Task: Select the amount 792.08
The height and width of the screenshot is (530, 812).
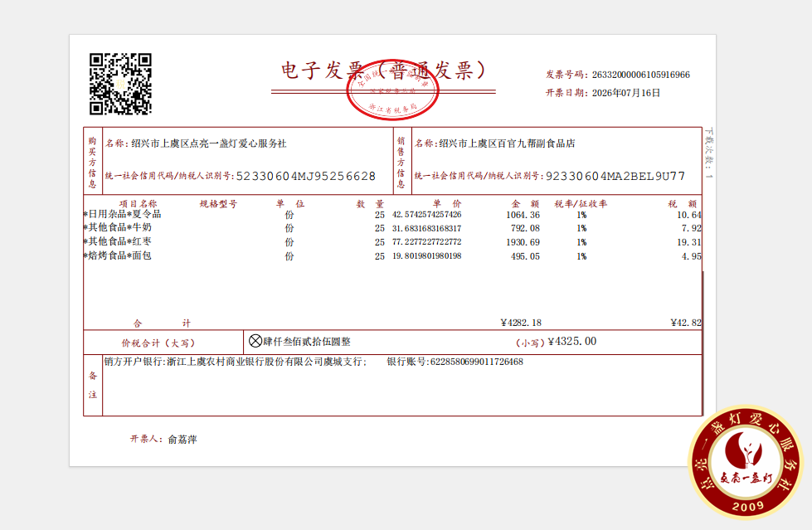Action: point(525,228)
